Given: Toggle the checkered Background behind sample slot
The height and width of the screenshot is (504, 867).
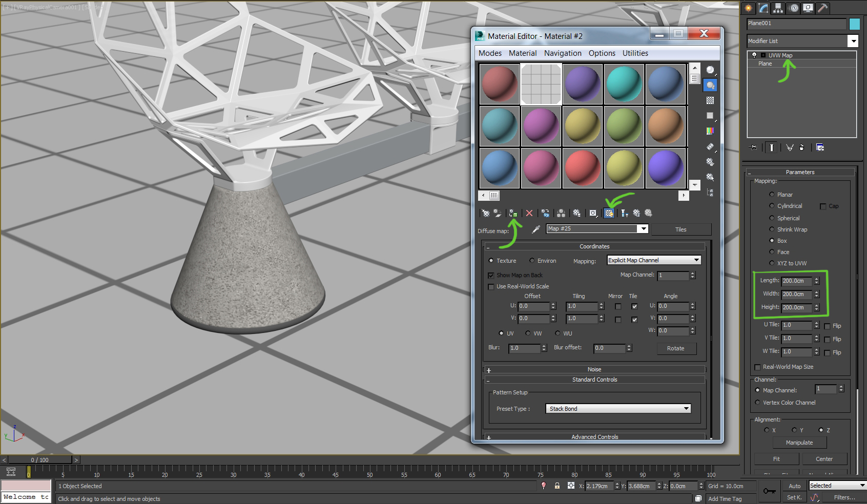Looking at the screenshot, I should click(710, 100).
